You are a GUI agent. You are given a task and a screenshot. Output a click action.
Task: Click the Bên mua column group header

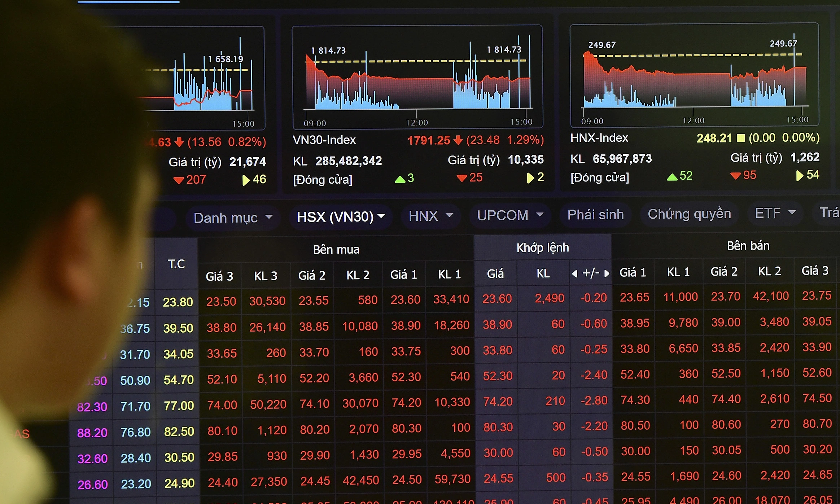tap(336, 249)
